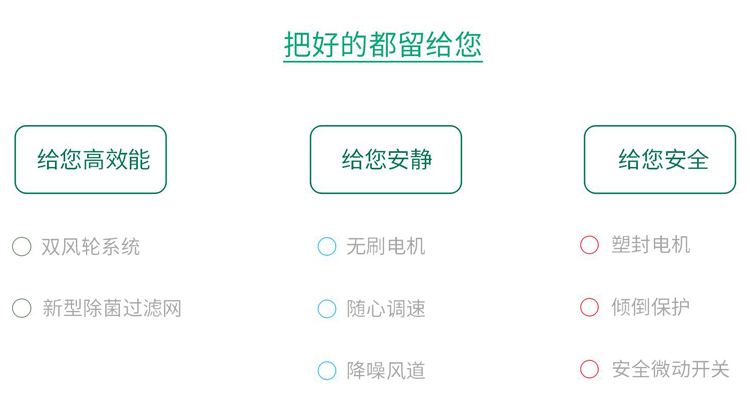Click the 安全微动开关 feature text
This screenshot has width=750, height=412.
[671, 369]
